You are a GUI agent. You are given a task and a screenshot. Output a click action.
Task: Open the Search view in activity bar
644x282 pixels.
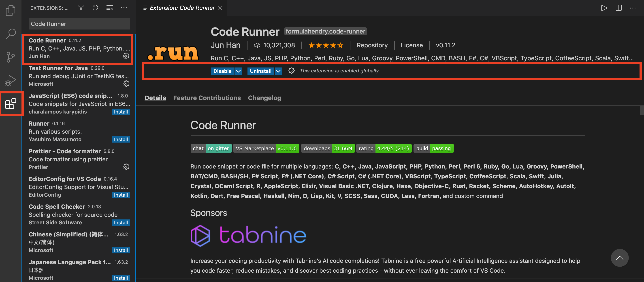pyautogui.click(x=11, y=34)
